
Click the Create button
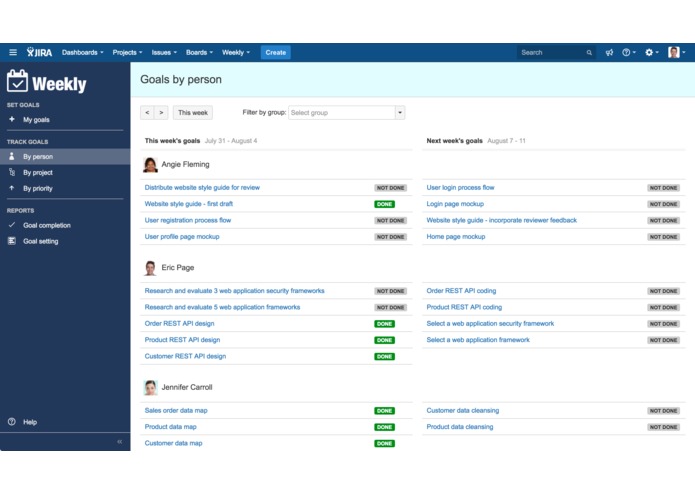(276, 52)
